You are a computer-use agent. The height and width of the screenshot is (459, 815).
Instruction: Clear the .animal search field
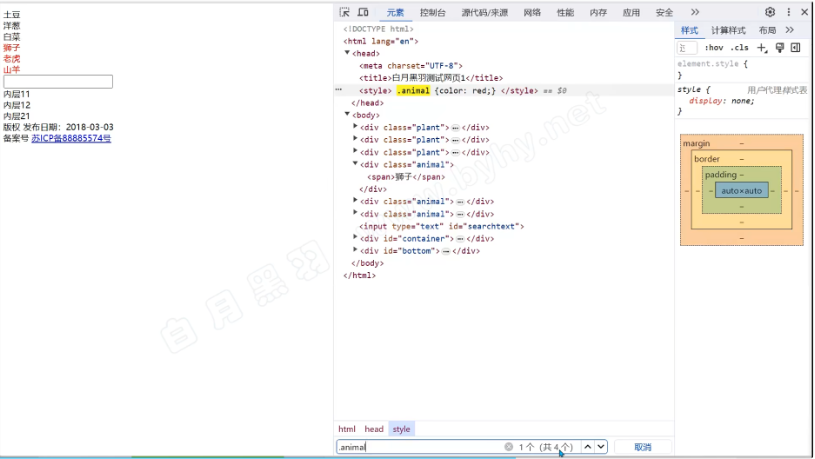(x=508, y=447)
